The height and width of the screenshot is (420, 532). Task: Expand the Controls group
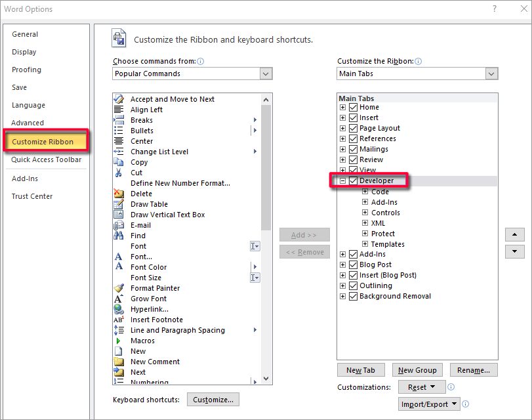coord(365,213)
